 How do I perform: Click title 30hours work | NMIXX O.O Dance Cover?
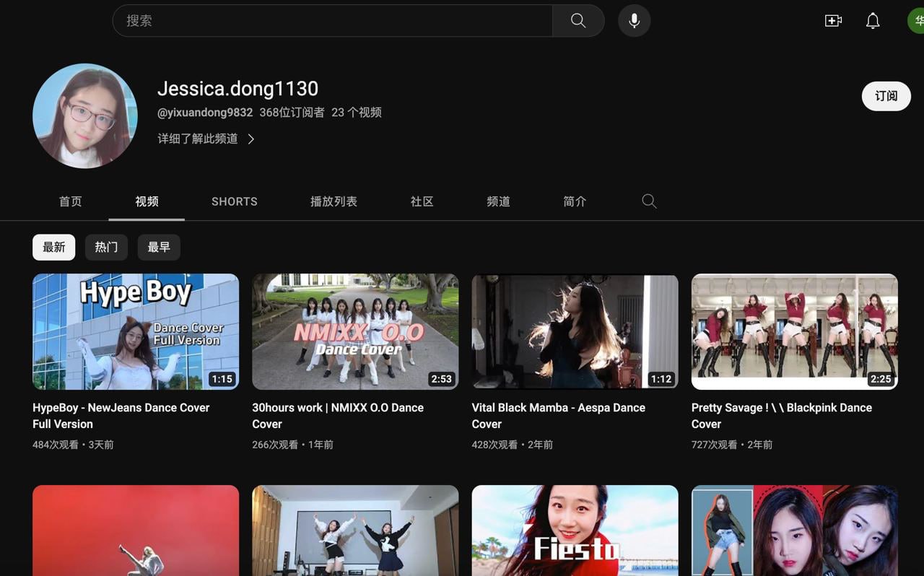point(338,416)
